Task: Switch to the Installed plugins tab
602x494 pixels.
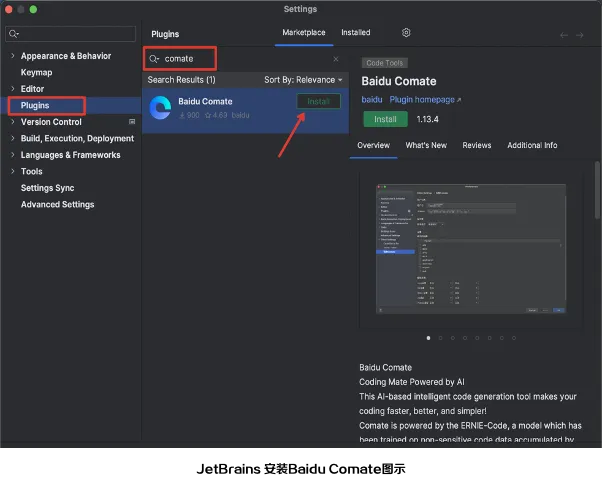Action: (x=355, y=33)
